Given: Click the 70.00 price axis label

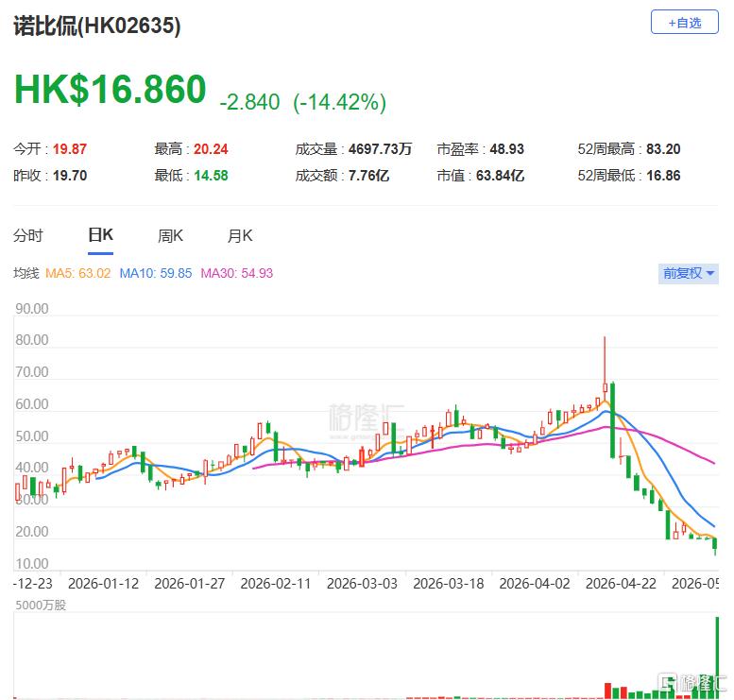Looking at the screenshot, I should [32, 372].
